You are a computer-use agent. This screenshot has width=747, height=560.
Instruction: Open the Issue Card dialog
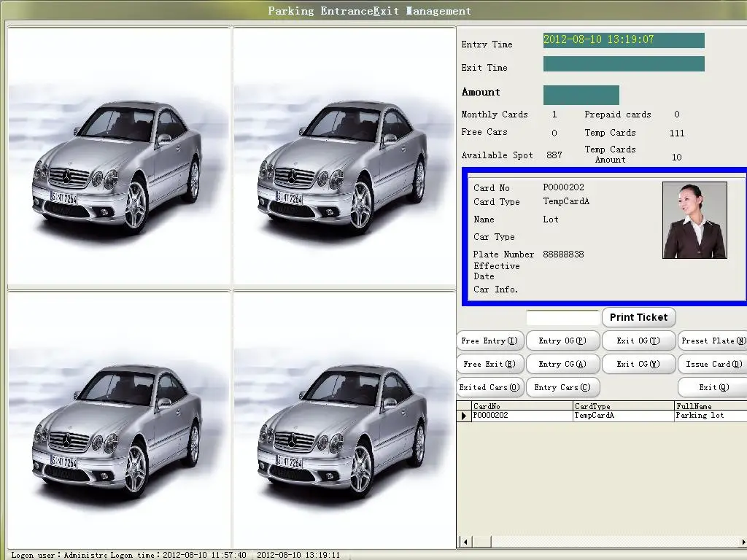(713, 364)
